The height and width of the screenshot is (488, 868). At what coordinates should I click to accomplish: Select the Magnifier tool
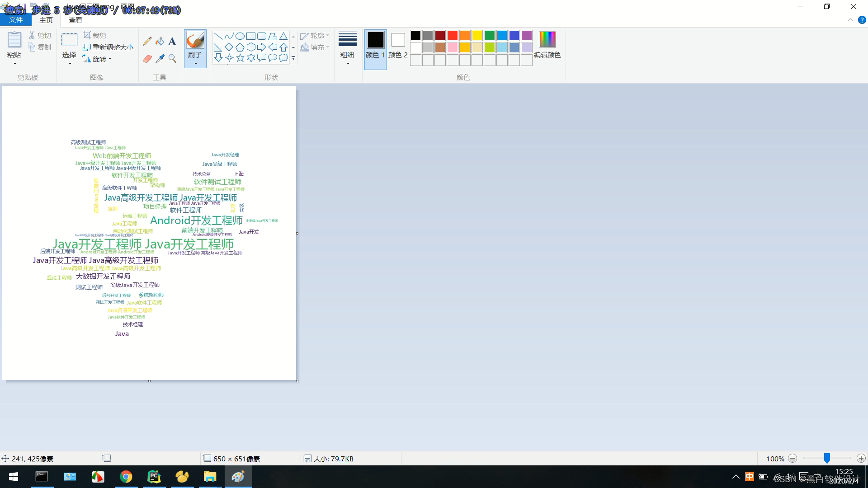click(172, 59)
